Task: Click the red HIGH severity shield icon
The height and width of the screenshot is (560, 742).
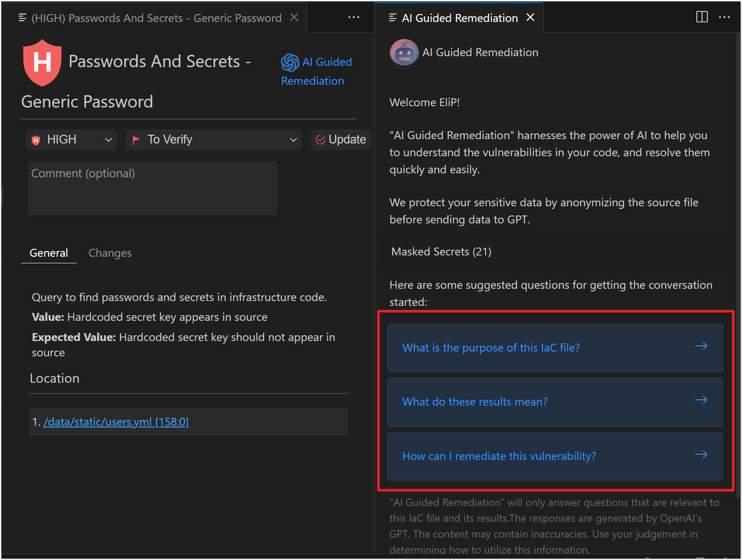Action: click(42, 63)
